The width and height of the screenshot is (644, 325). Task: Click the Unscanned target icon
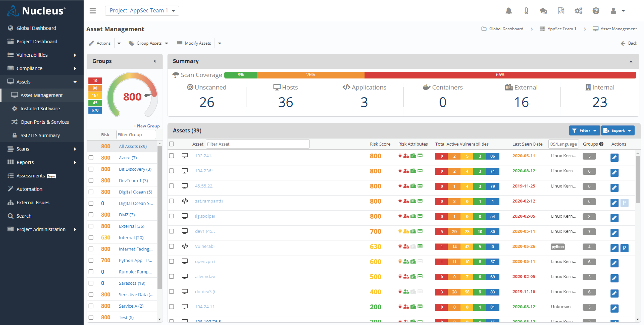coord(190,87)
